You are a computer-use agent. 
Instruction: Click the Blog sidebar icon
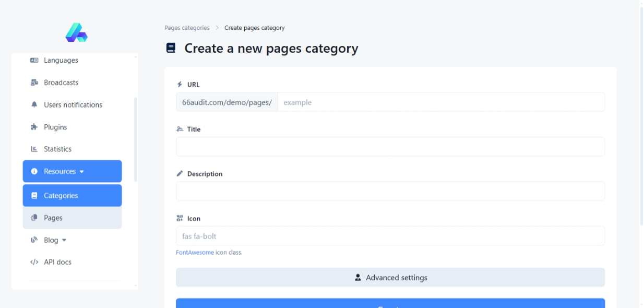[x=34, y=240]
